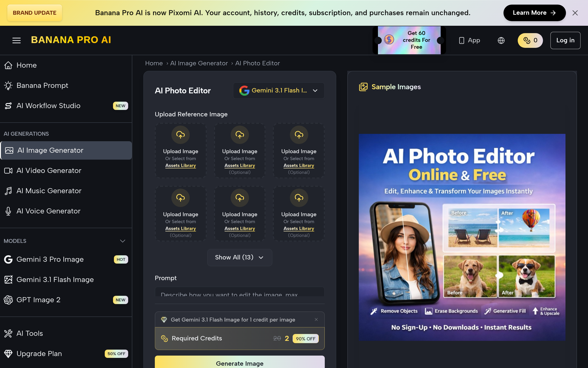Open AI Workflow Studio

[x=66, y=106]
